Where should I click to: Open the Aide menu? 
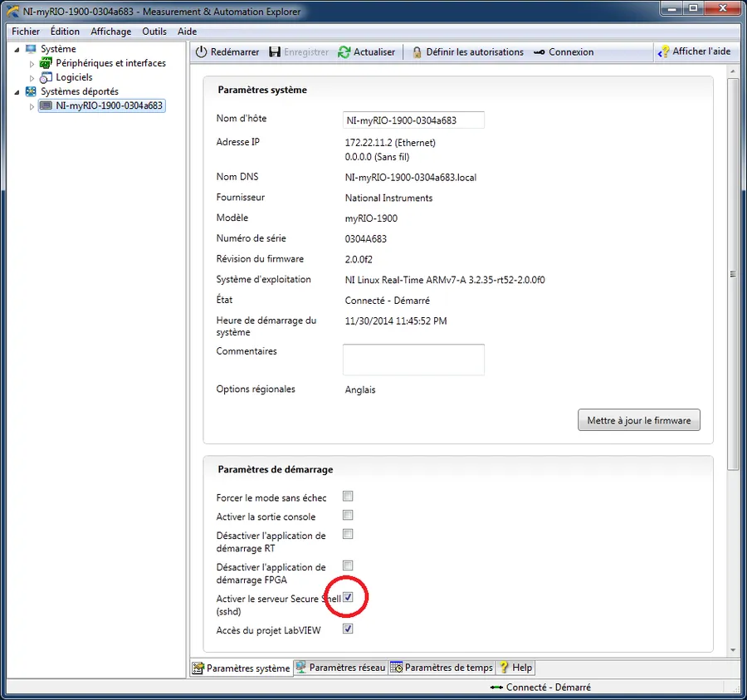tap(188, 32)
